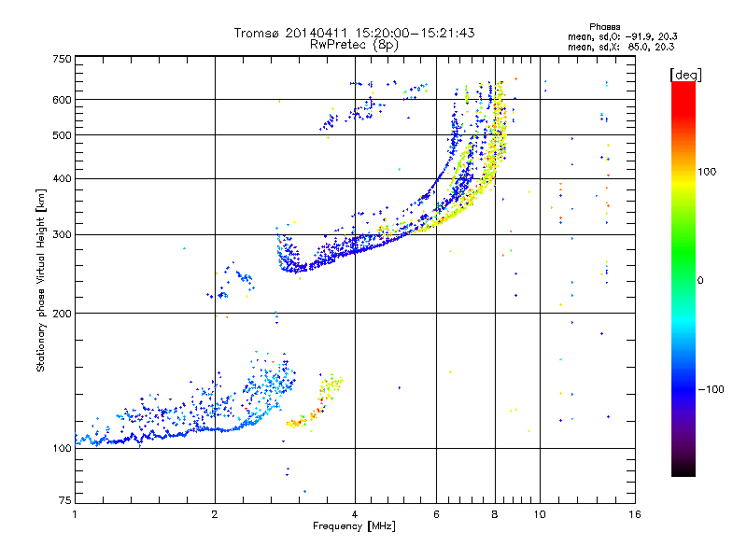747x560 pixels.
Task: Select the subtitle "RwPretec (8p)"
Action: tap(354, 45)
